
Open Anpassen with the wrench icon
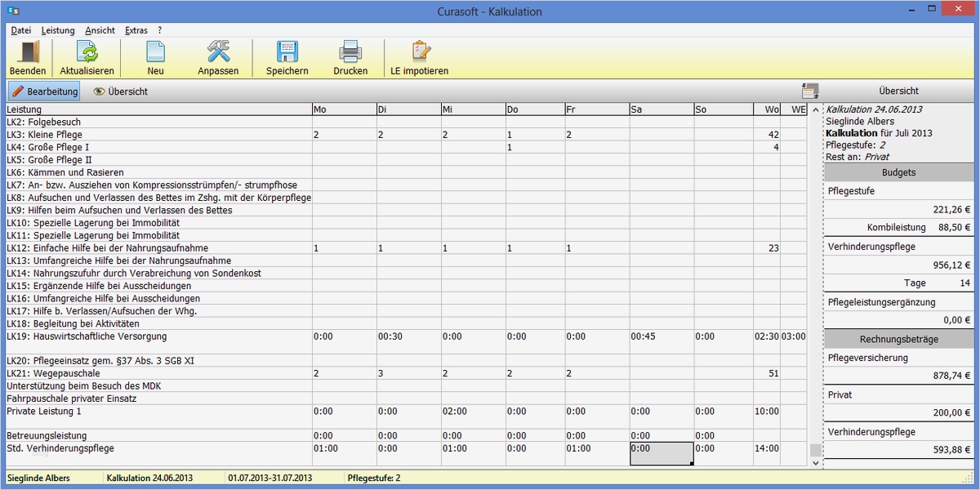point(218,51)
